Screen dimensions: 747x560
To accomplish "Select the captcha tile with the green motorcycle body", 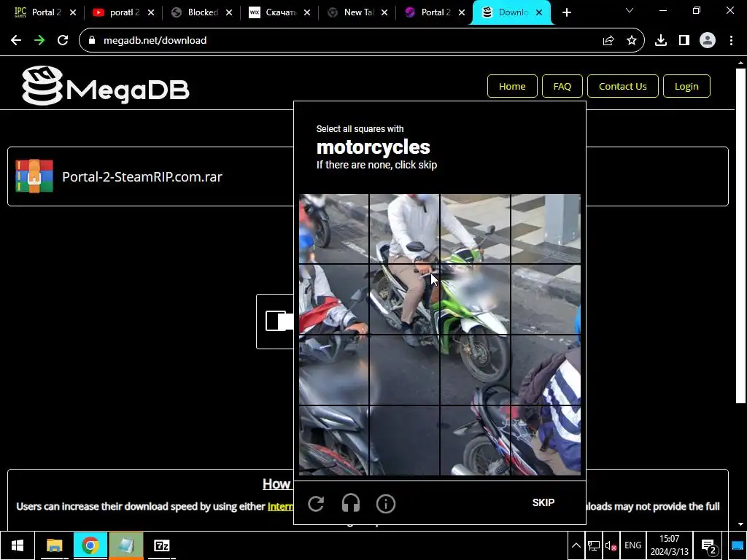I will [x=475, y=299].
